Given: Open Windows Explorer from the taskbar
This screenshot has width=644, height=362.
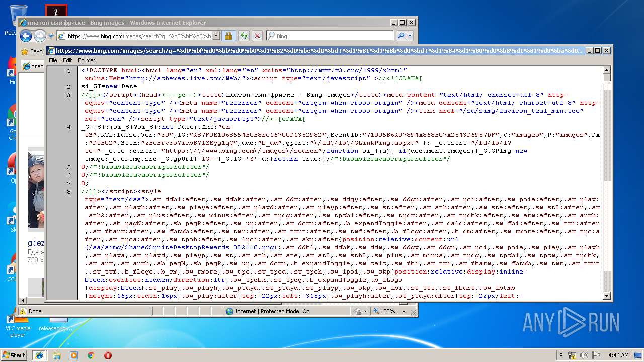Looking at the screenshot, I should [57, 355].
